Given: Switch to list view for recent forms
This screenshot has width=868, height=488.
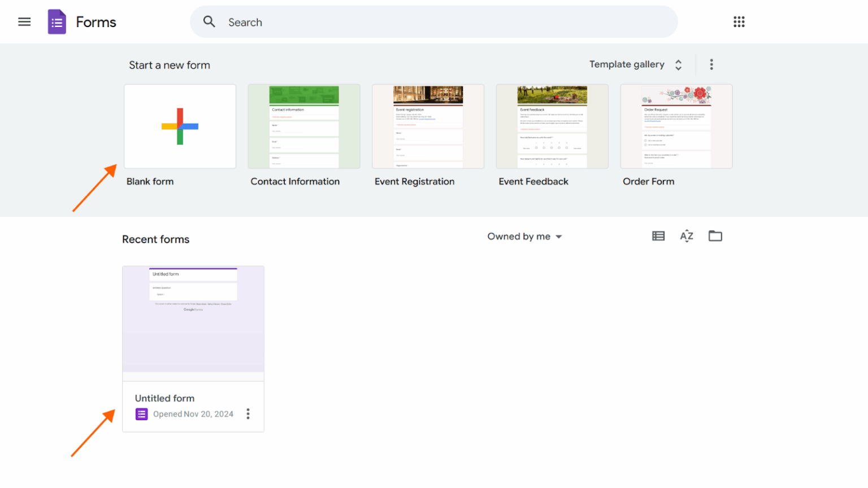Looking at the screenshot, I should click(658, 236).
